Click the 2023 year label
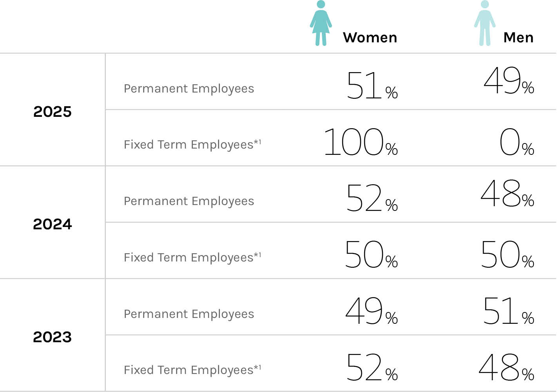 (53, 337)
